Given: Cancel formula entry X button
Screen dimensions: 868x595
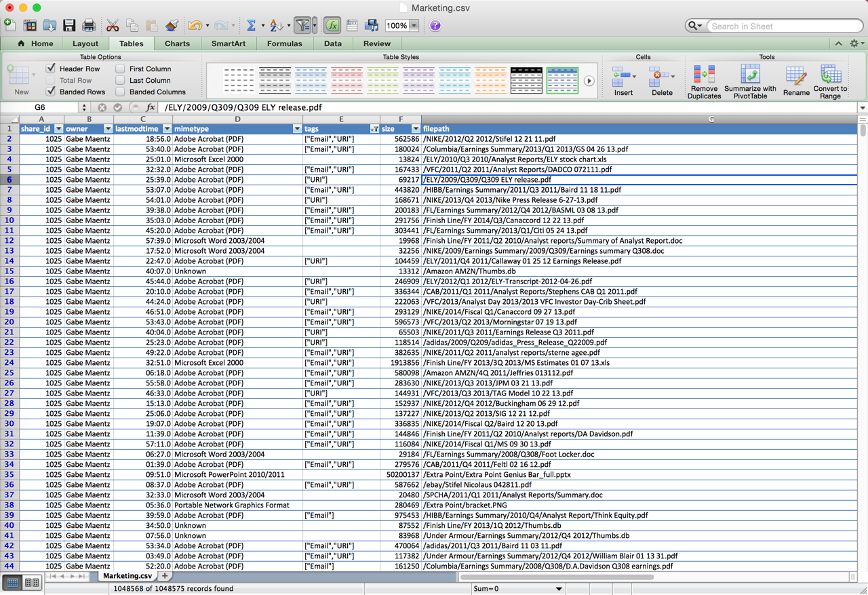Looking at the screenshot, I should 102,108.
